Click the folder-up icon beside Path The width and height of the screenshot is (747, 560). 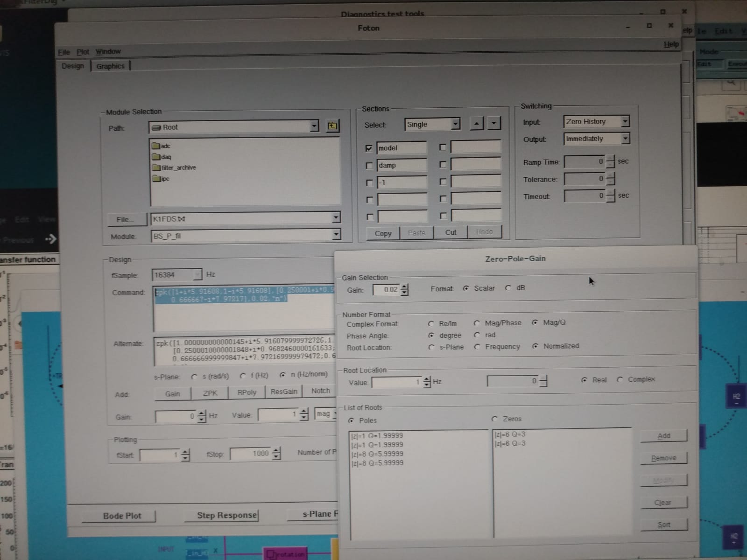coord(332,126)
